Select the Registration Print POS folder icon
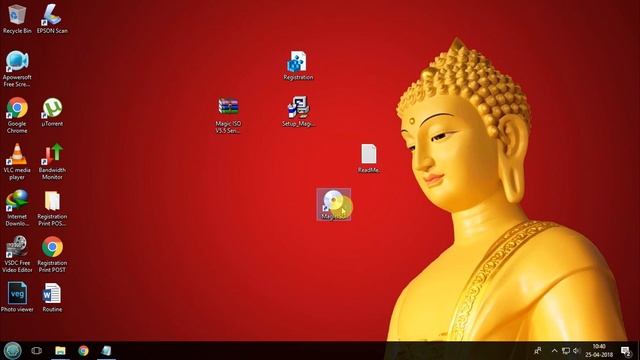This screenshot has height=360, width=640. pos(52,208)
